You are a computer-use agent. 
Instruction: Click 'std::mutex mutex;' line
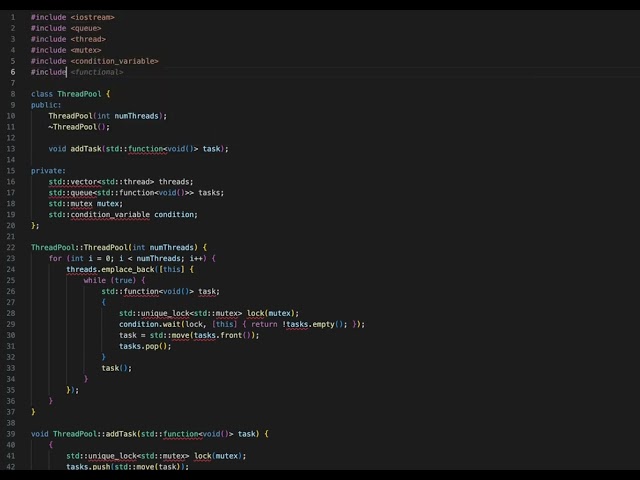click(86, 204)
